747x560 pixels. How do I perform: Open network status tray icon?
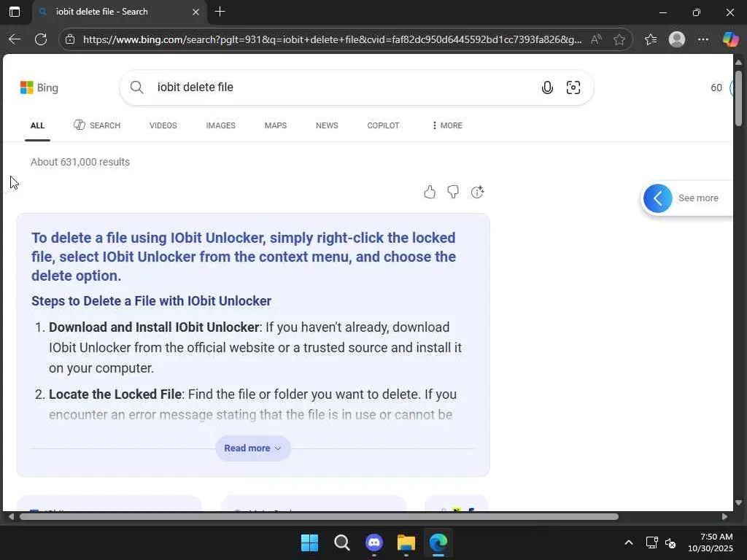651,542
